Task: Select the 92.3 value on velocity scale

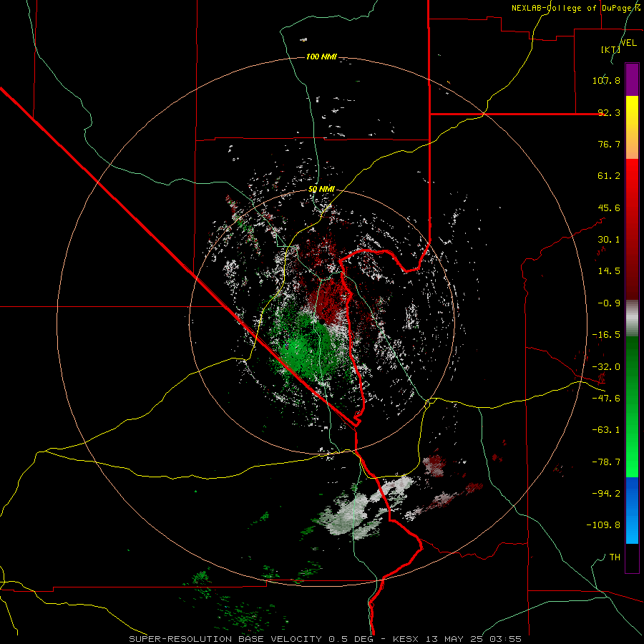Action: (609, 112)
